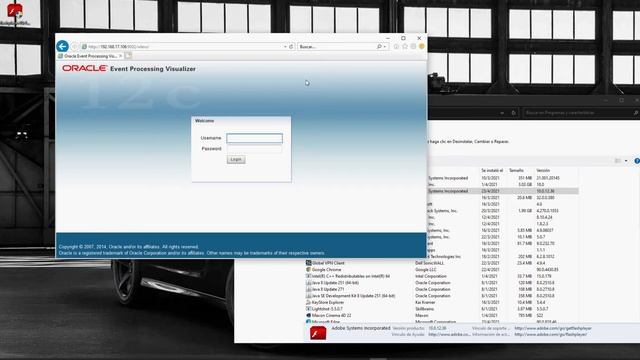This screenshot has width=640, height=360.
Task: Expand view options dropdown in Programs window
Action: point(626,161)
